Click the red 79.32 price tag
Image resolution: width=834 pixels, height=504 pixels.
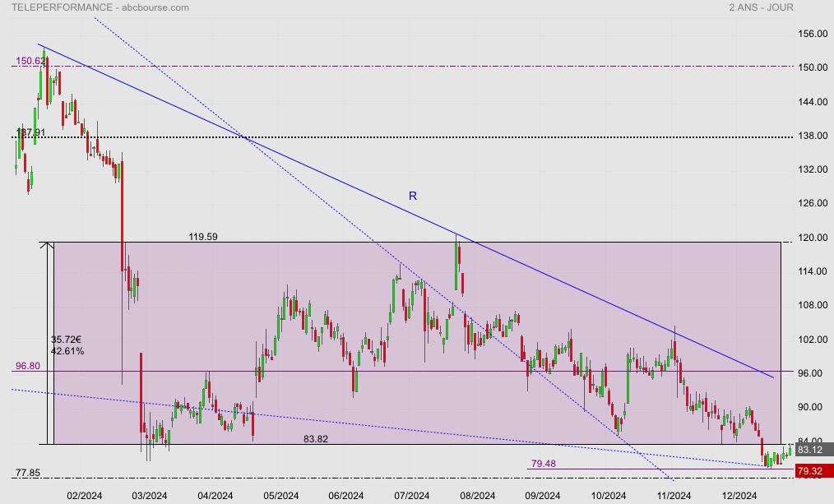(814, 471)
